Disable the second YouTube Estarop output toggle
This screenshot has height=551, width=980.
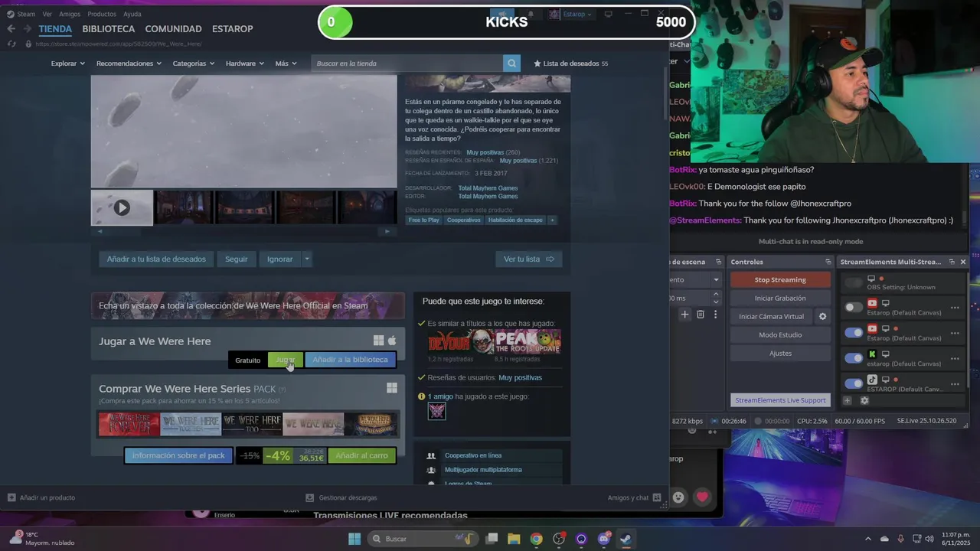[x=853, y=332]
